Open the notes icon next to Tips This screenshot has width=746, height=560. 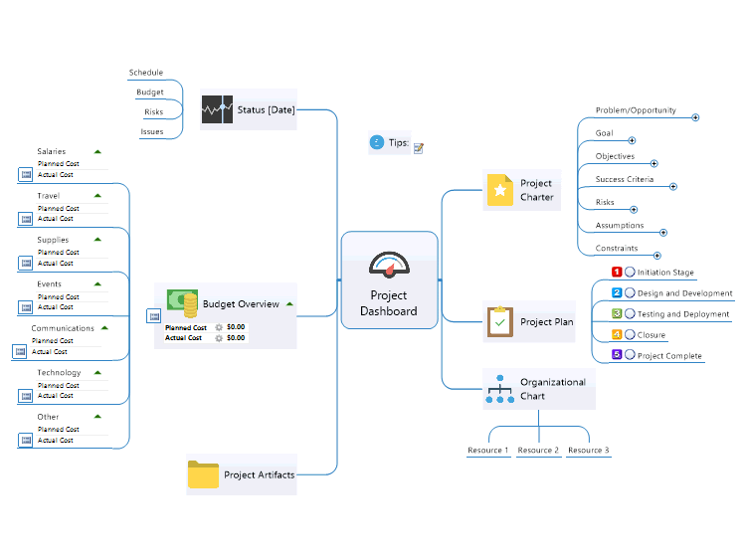tap(419, 148)
